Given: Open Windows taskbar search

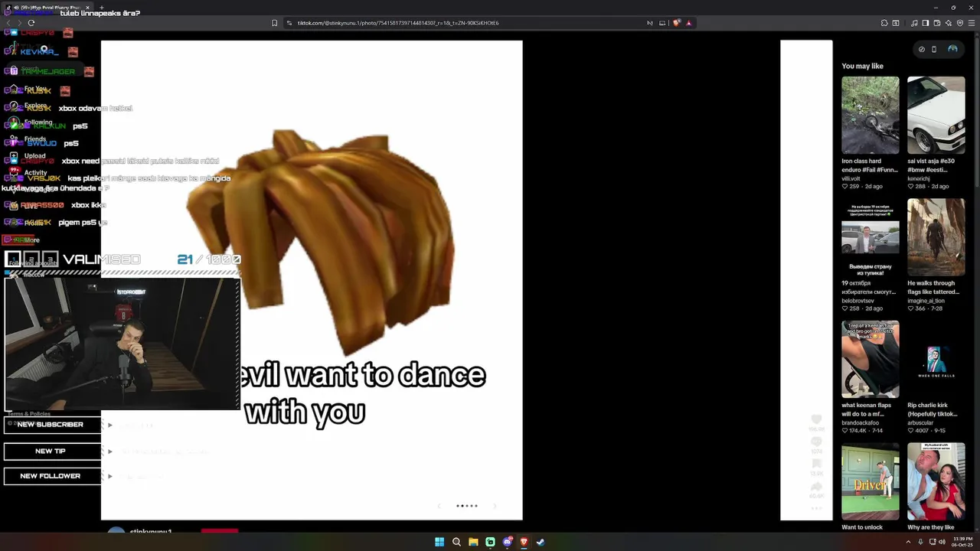Looking at the screenshot, I should click(x=456, y=542).
